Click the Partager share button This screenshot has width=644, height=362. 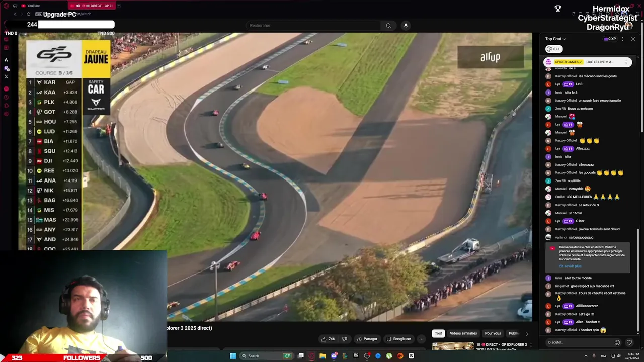tap(367, 339)
